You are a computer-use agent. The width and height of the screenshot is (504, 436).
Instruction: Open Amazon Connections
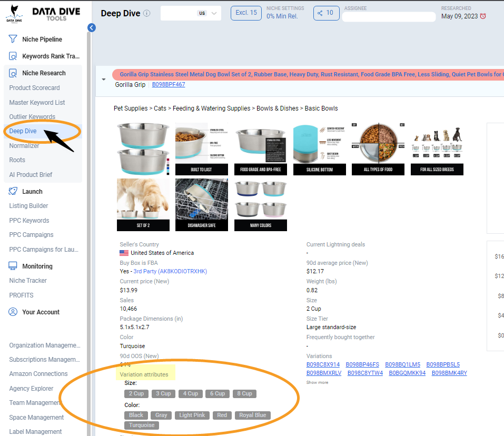coord(38,374)
